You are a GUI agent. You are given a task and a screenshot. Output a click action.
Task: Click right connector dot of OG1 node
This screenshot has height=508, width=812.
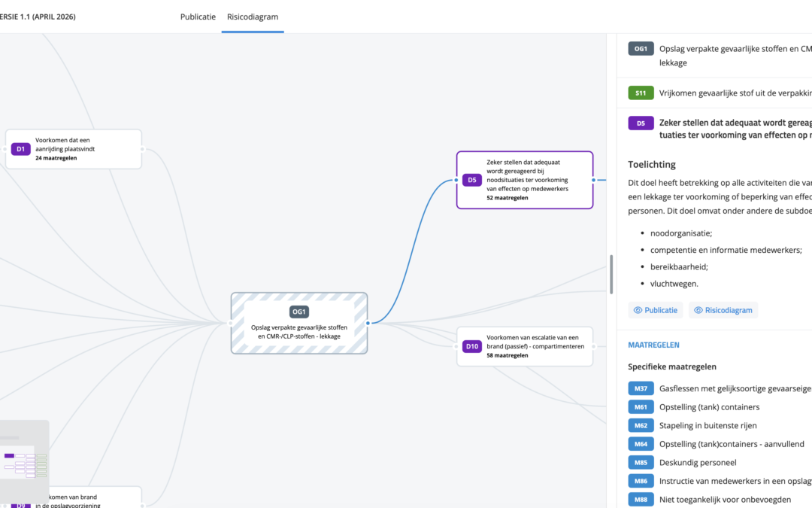pyautogui.click(x=368, y=323)
